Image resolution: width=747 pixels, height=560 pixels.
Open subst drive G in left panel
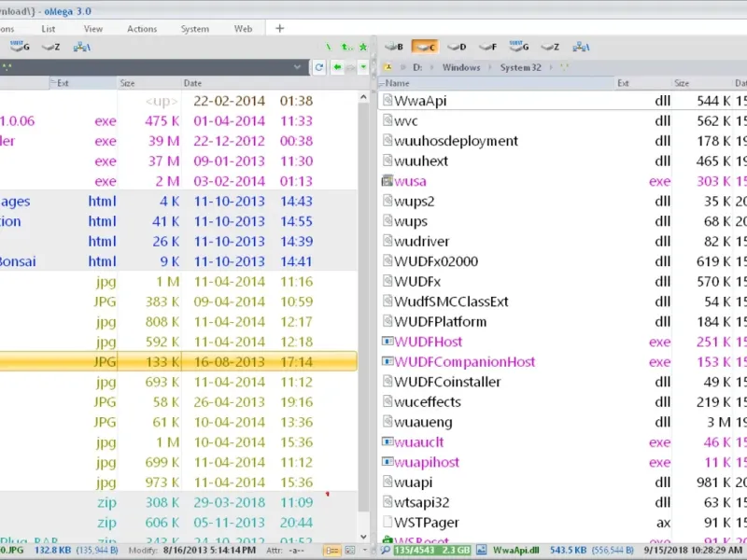coord(19,46)
